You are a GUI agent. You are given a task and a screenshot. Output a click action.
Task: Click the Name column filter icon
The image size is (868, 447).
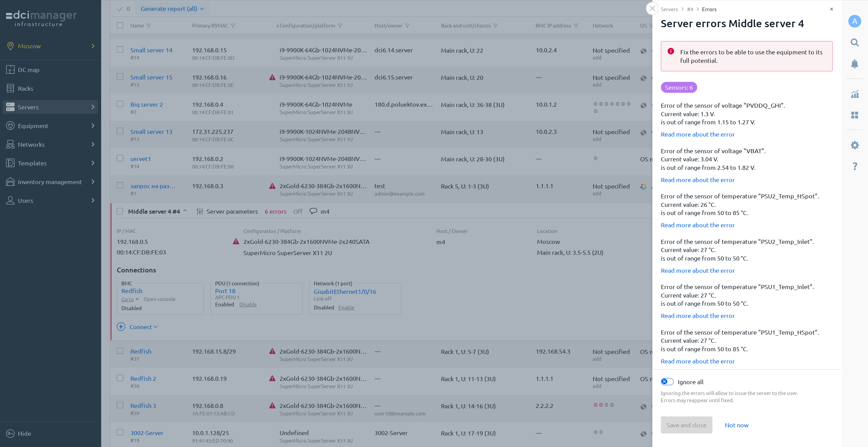(x=149, y=26)
